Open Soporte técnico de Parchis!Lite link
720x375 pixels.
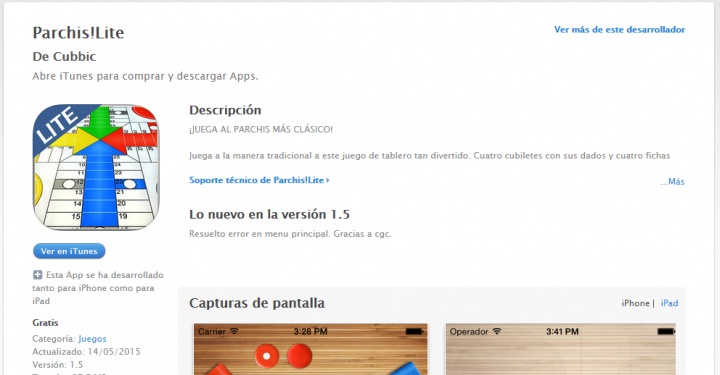pos(259,180)
